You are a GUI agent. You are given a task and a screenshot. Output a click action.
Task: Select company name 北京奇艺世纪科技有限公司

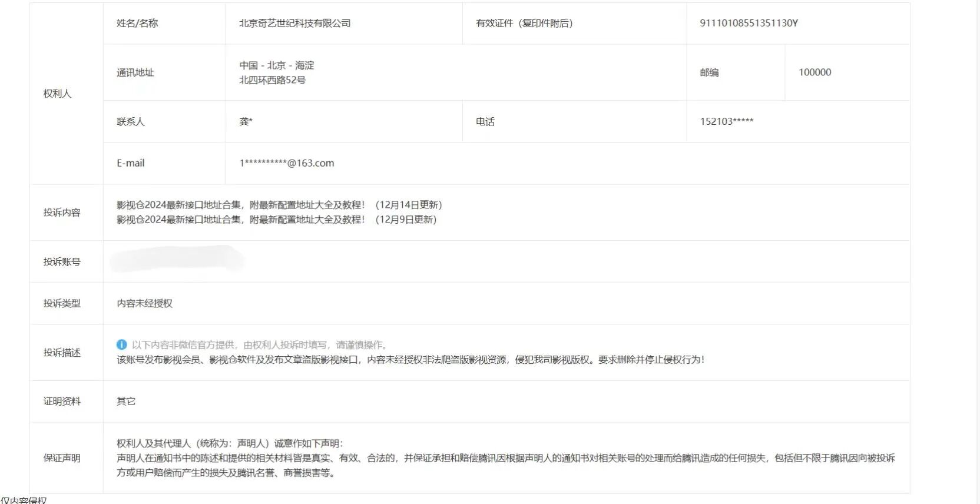click(x=295, y=23)
